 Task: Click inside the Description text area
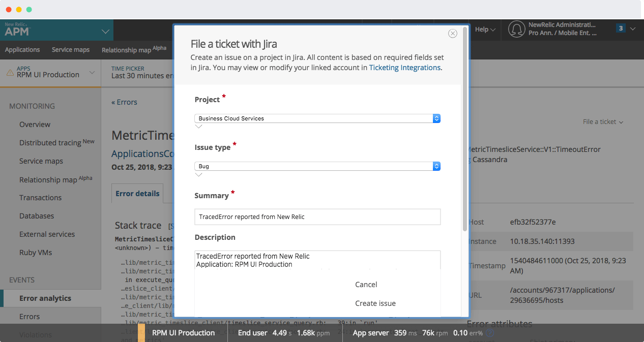(317, 260)
